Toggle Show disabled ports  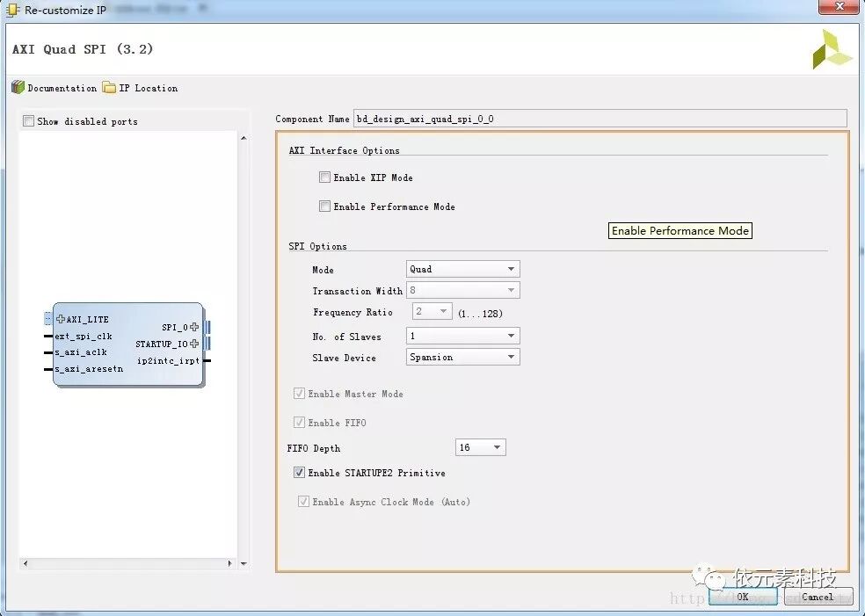point(27,120)
